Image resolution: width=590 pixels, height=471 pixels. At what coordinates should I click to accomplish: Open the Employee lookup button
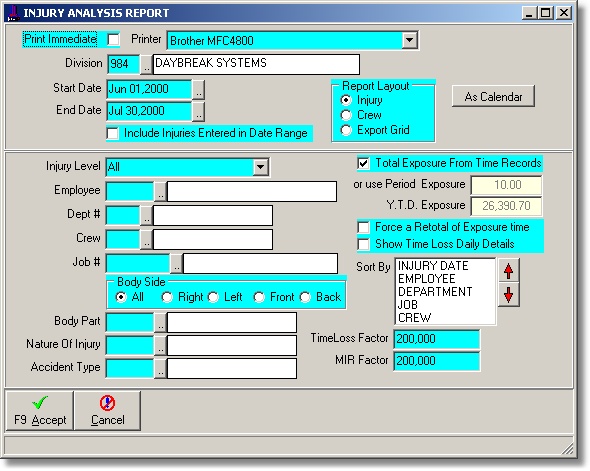(160, 191)
